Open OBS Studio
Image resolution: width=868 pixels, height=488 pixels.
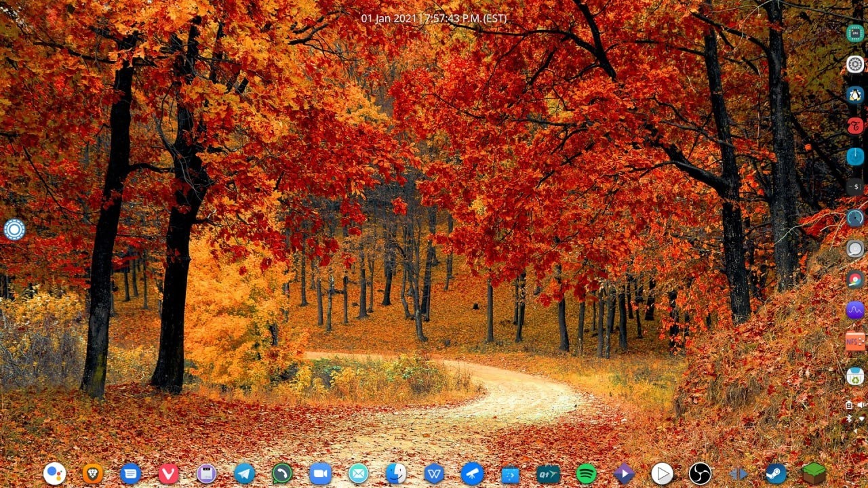[700, 473]
